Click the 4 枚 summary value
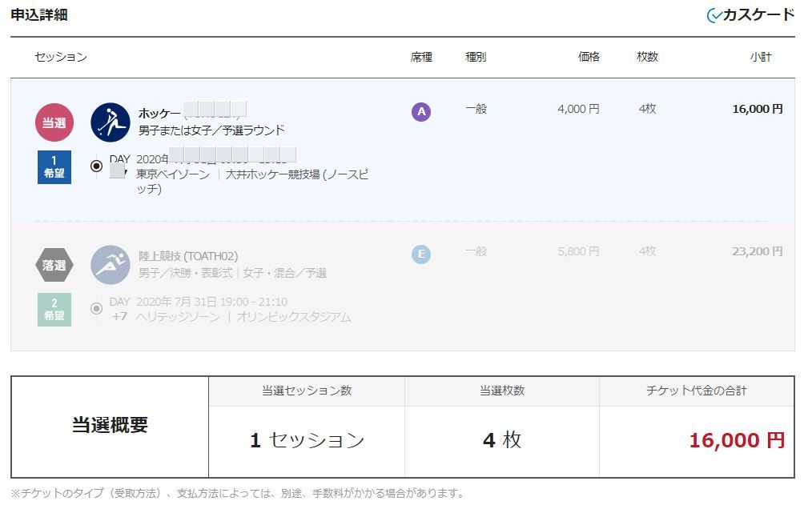The image size is (812, 509). [502, 440]
